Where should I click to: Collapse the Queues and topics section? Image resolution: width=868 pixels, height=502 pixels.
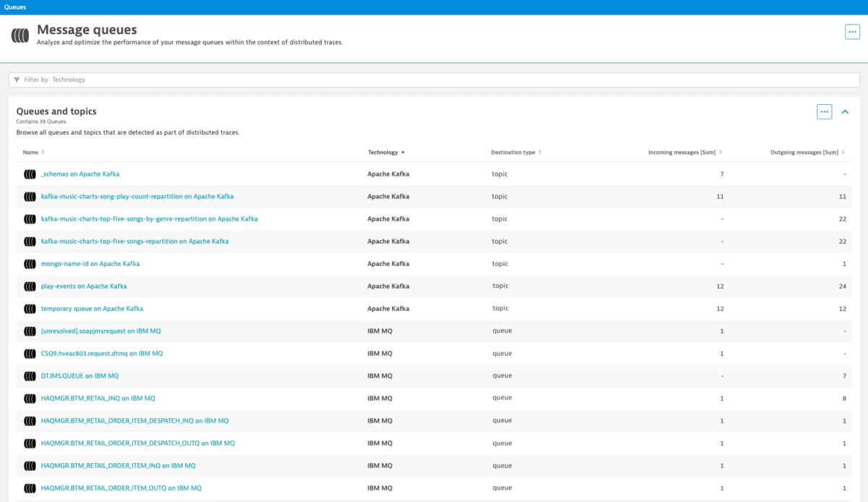click(844, 111)
